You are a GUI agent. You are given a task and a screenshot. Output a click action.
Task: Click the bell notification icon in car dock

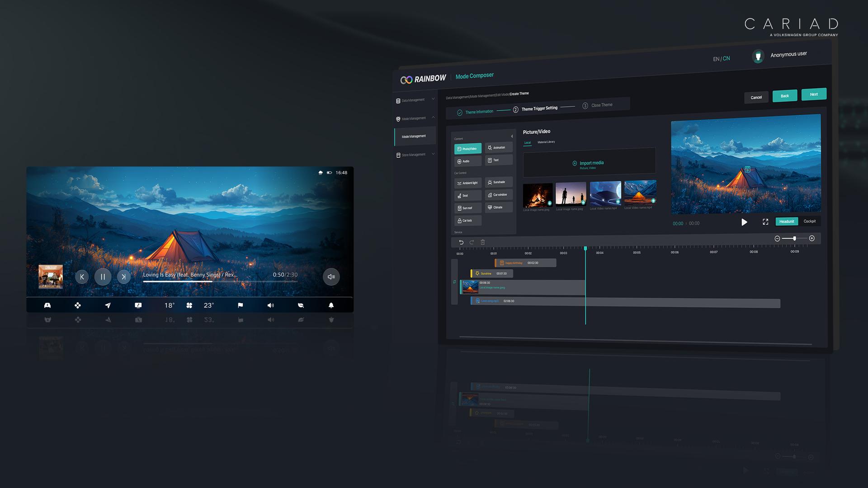(331, 305)
